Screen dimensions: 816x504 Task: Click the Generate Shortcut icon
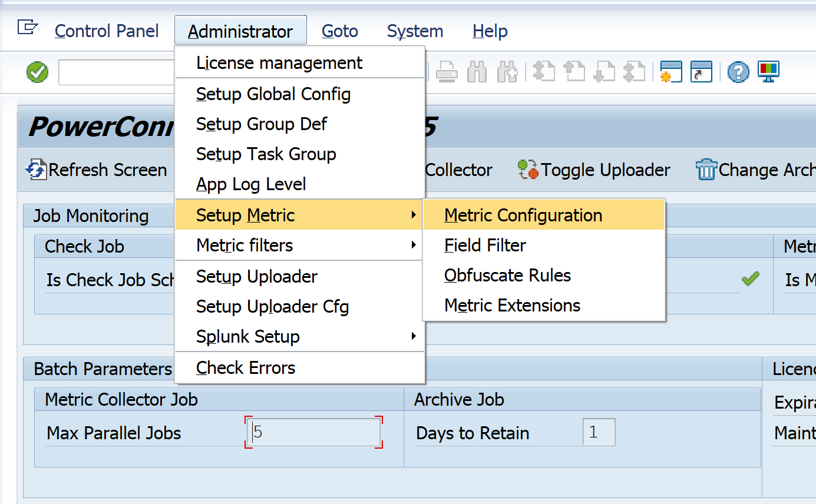coord(701,72)
